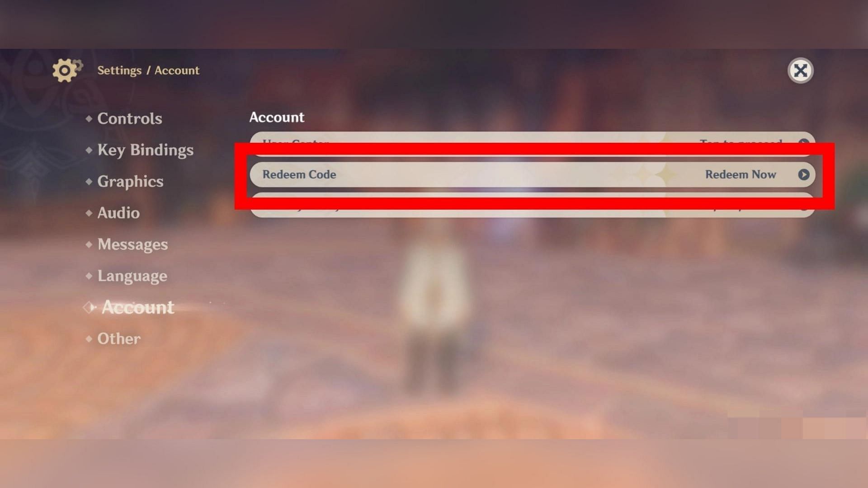Viewport: 868px width, 488px height.
Task: Toggle the Account section diamond icon
Action: coord(88,307)
